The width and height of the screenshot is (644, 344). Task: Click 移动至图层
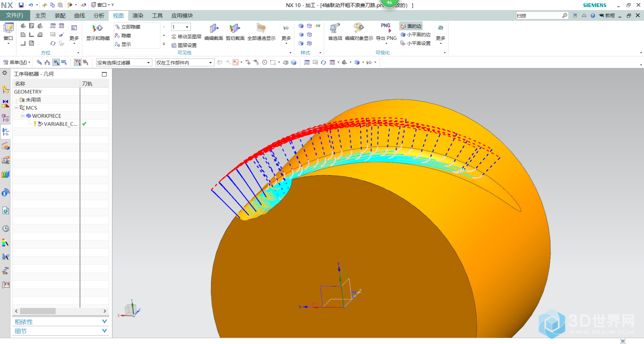pyautogui.click(x=186, y=37)
